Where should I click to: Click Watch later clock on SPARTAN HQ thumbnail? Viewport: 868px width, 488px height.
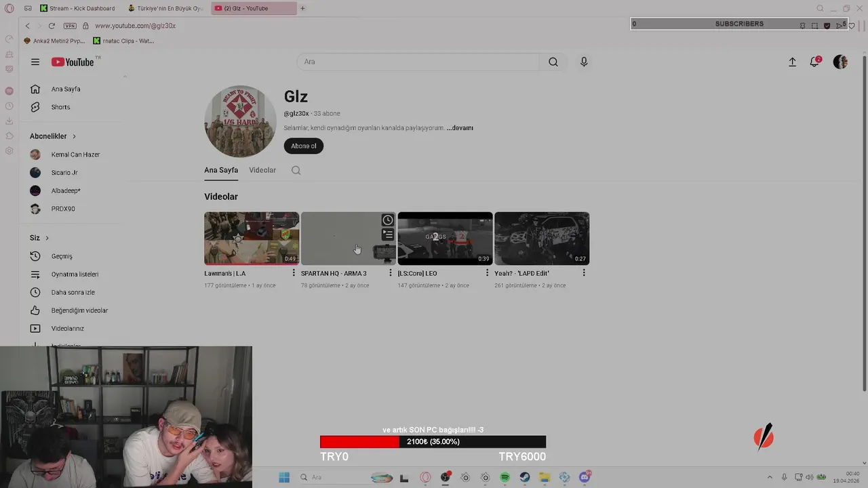pos(387,220)
